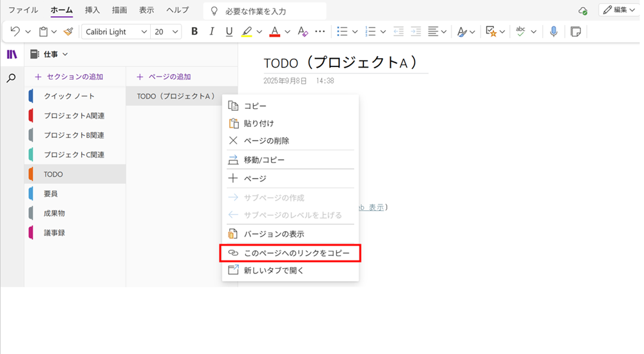
Task: Select the プロジェクトC関連 section
Action: tap(75, 155)
